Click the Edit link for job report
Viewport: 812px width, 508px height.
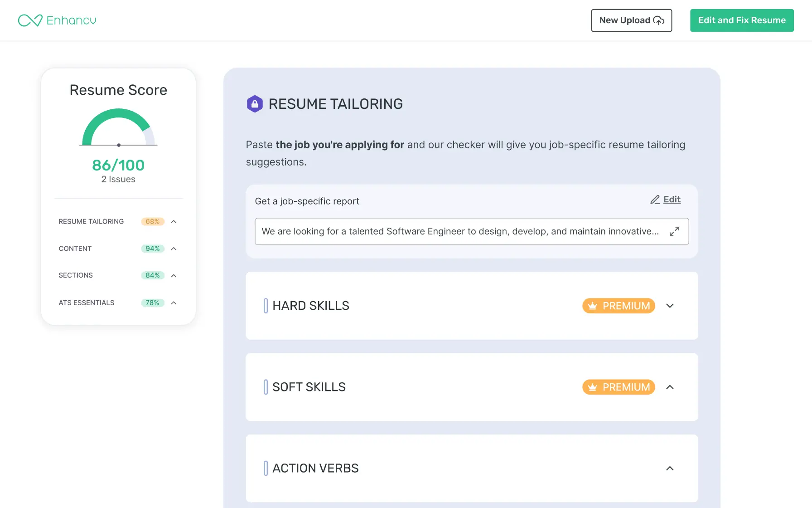pyautogui.click(x=672, y=200)
